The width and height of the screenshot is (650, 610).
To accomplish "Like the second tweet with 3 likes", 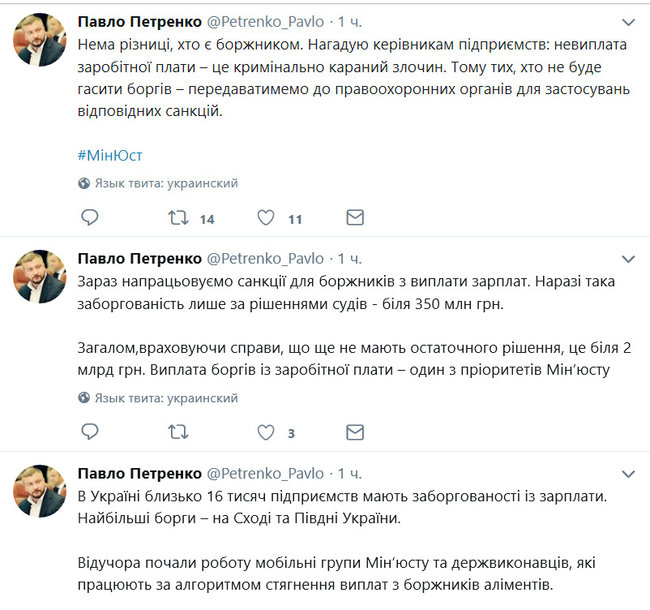I will (x=266, y=432).
